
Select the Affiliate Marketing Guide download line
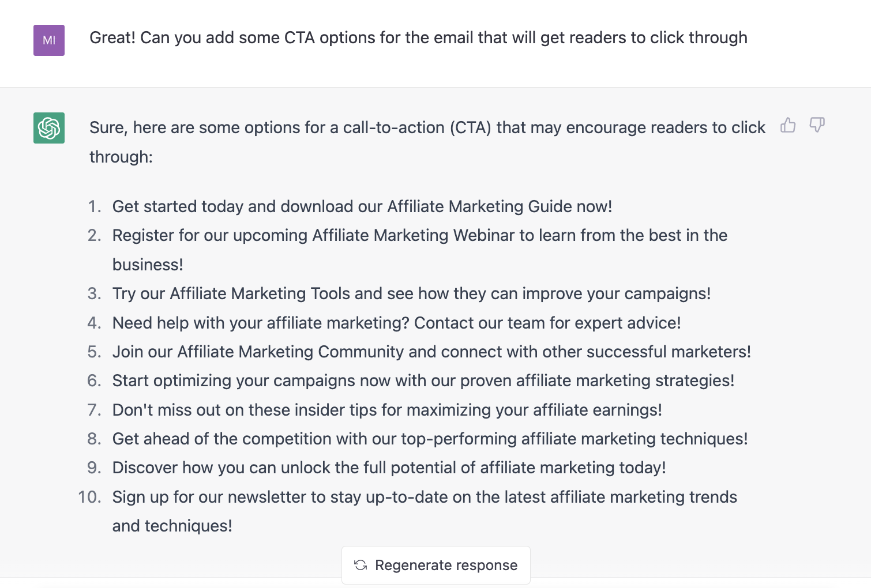[362, 206]
